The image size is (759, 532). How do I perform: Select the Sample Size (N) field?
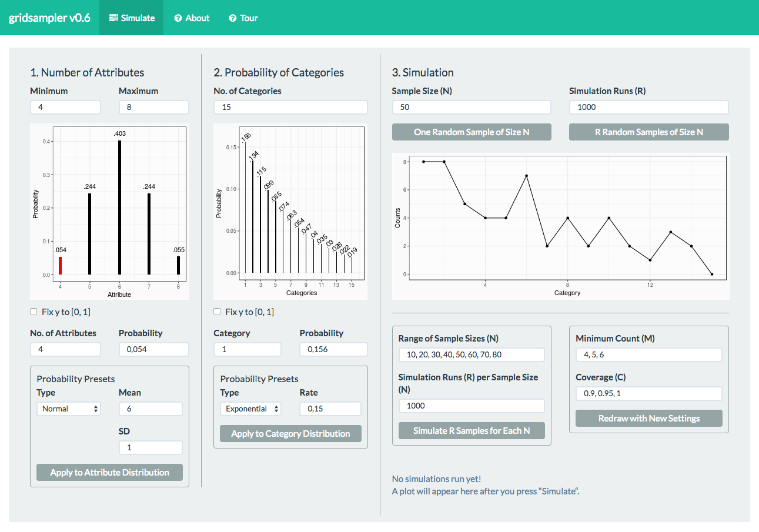pyautogui.click(x=472, y=108)
